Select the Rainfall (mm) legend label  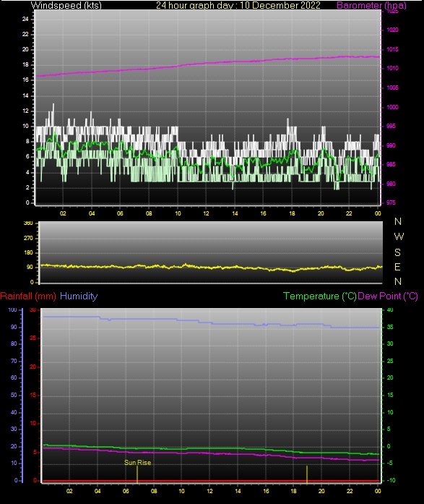[28, 296]
